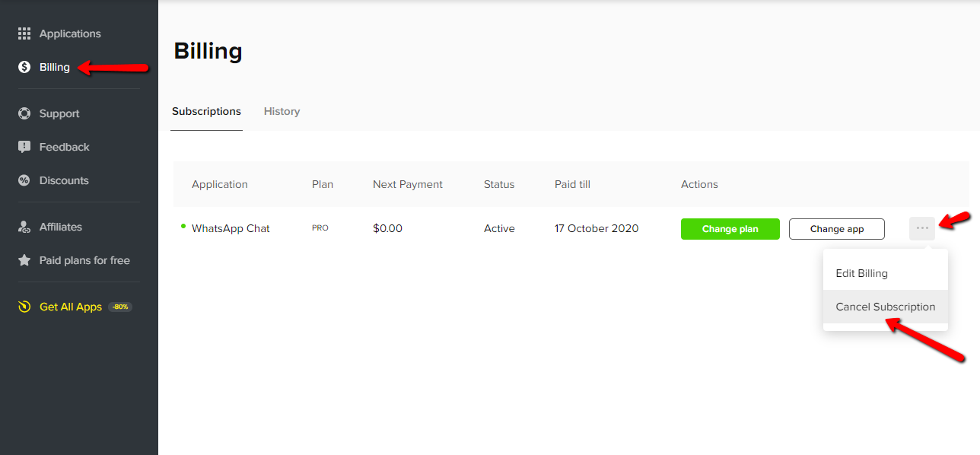Select Cancel Subscription from the dropdown menu

tap(885, 307)
